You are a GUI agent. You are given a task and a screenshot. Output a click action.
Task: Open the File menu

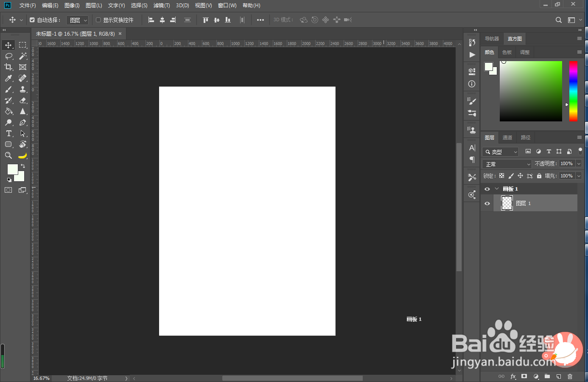pos(28,6)
